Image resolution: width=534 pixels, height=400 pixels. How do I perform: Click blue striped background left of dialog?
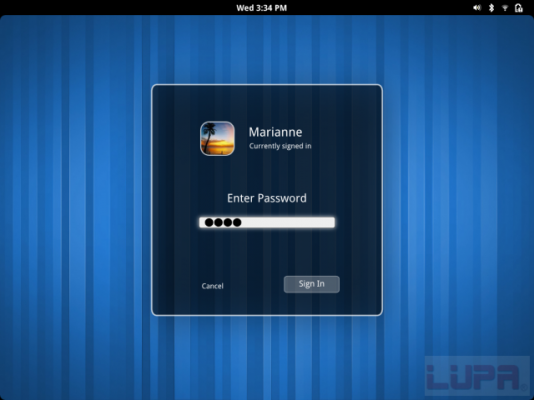pyautogui.click(x=75, y=204)
